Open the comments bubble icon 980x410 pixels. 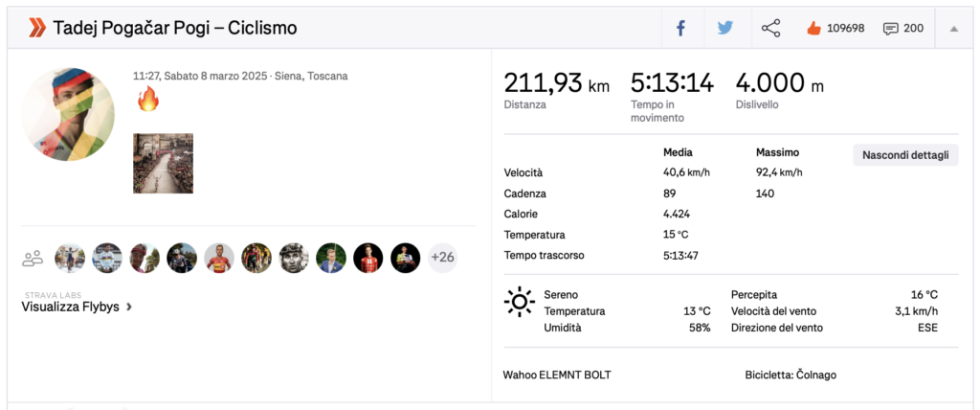pyautogui.click(x=891, y=29)
